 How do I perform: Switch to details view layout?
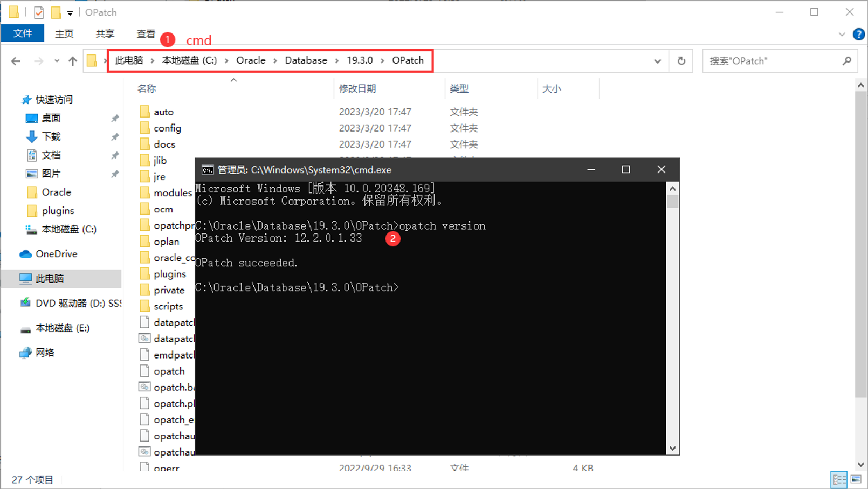coord(839,479)
